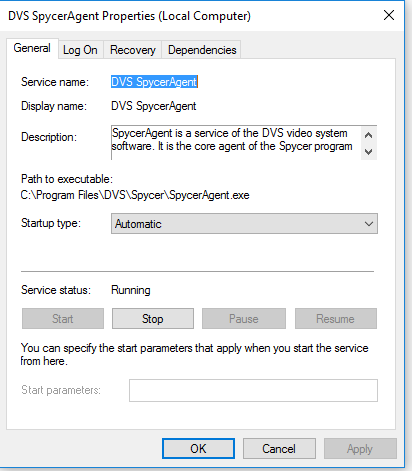This screenshot has width=412, height=471.
Task: Click into the Start parameters field
Action: coord(253,390)
